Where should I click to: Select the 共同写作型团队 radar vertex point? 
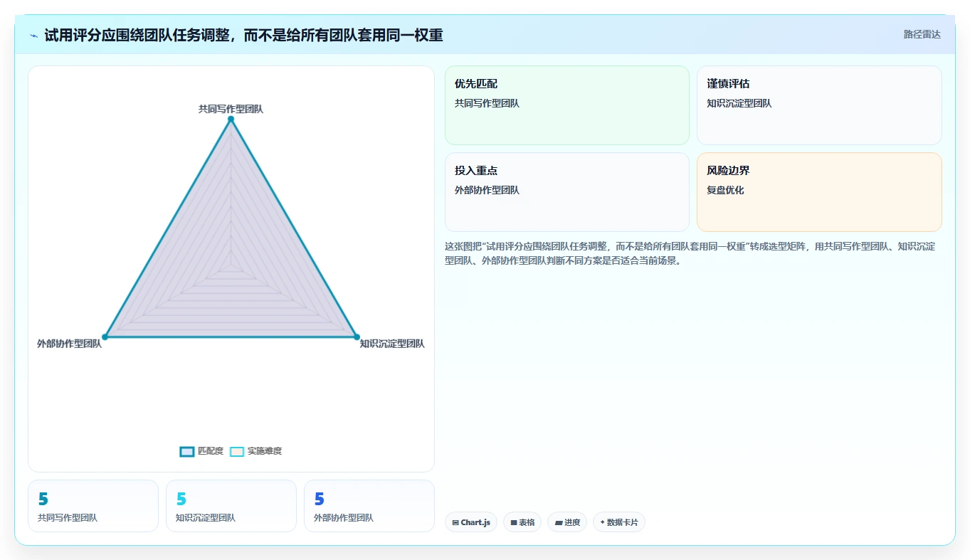(231, 120)
